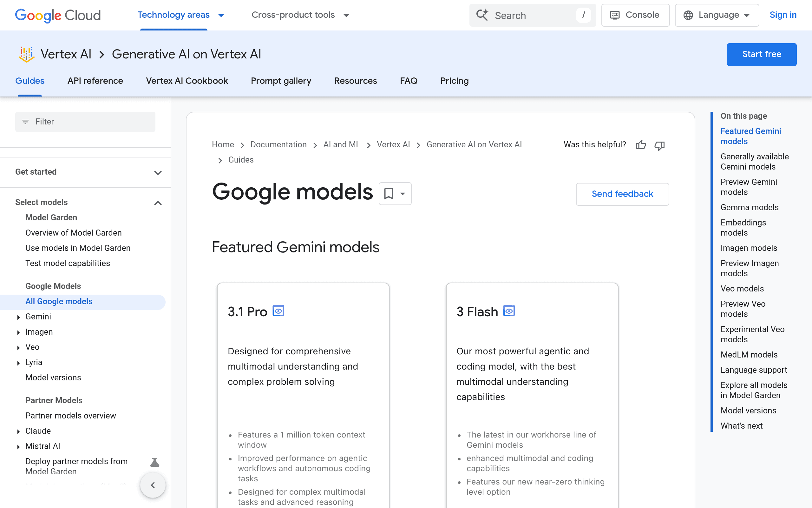Open the Vertex AI Cookbook tab
Screen dimensions: 812x508
(187, 81)
